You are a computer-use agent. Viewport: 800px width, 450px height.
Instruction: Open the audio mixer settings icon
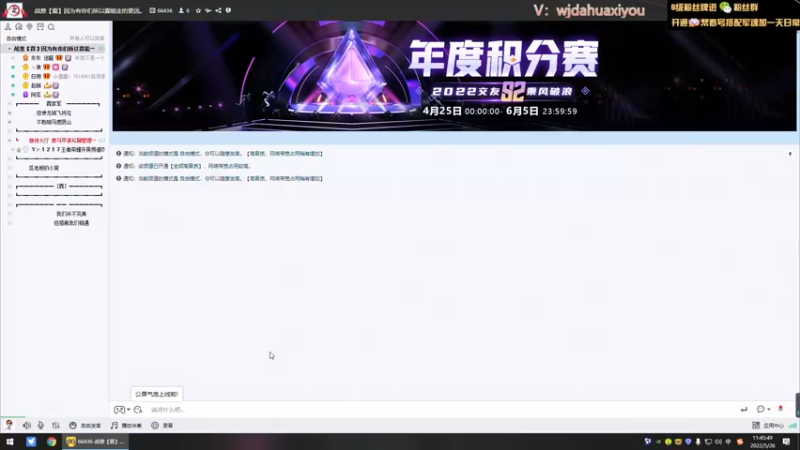[56, 425]
